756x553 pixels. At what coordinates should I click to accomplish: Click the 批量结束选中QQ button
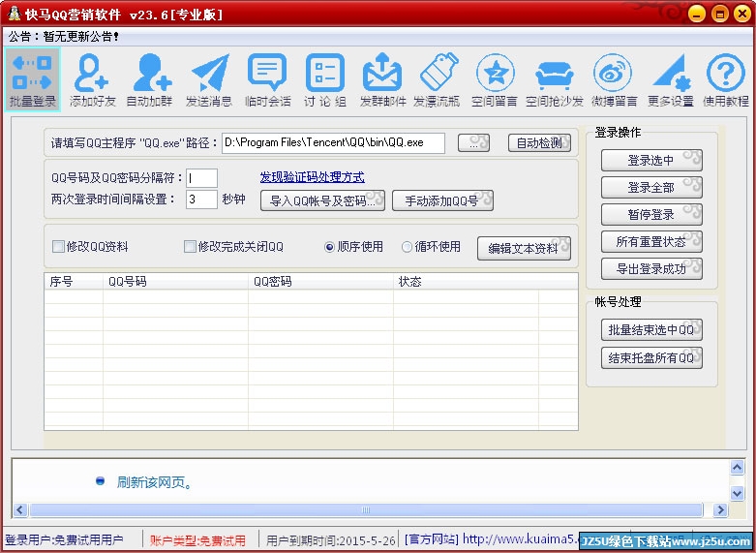pyautogui.click(x=651, y=330)
